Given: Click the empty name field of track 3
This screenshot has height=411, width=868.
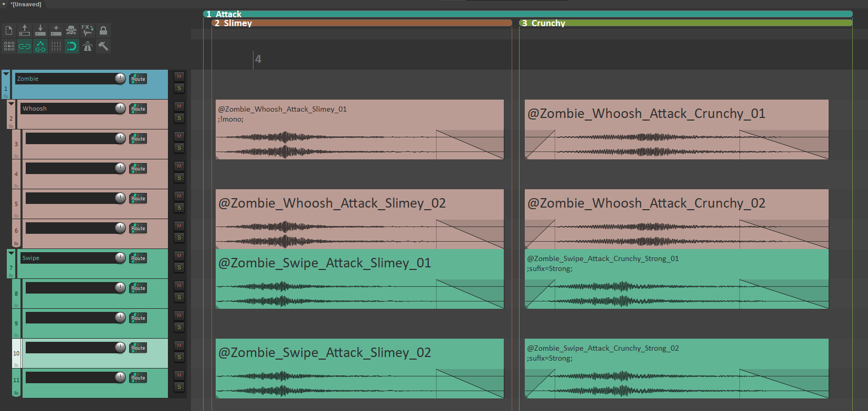Looking at the screenshot, I should (70, 138).
